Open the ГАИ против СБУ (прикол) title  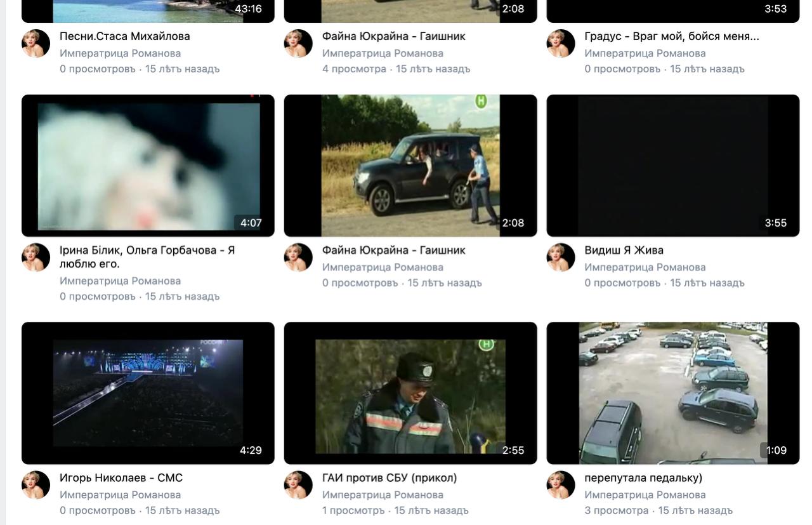(390, 477)
